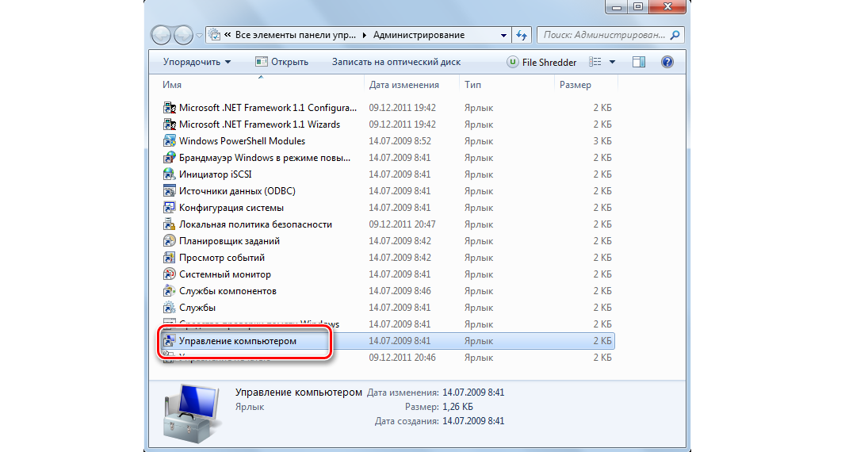This screenshot has height=452, width=868.
Task: Toggle the preview pane icon
Action: (x=639, y=62)
